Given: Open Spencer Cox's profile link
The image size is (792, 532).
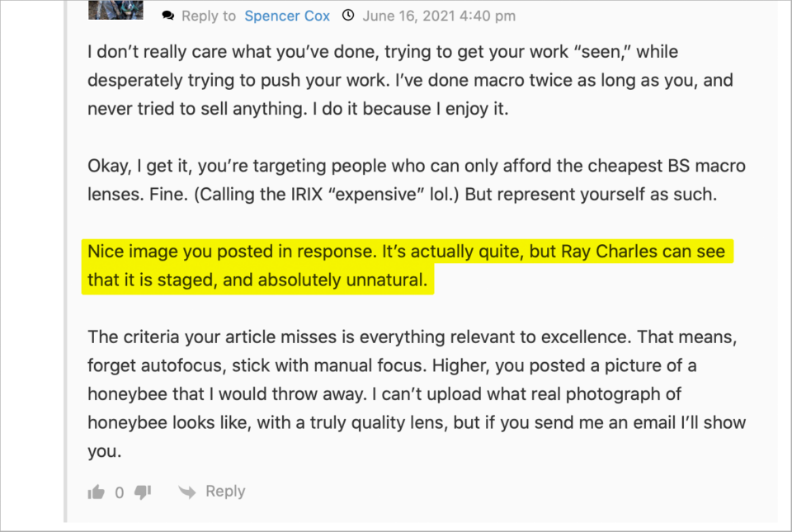Looking at the screenshot, I should [287, 16].
